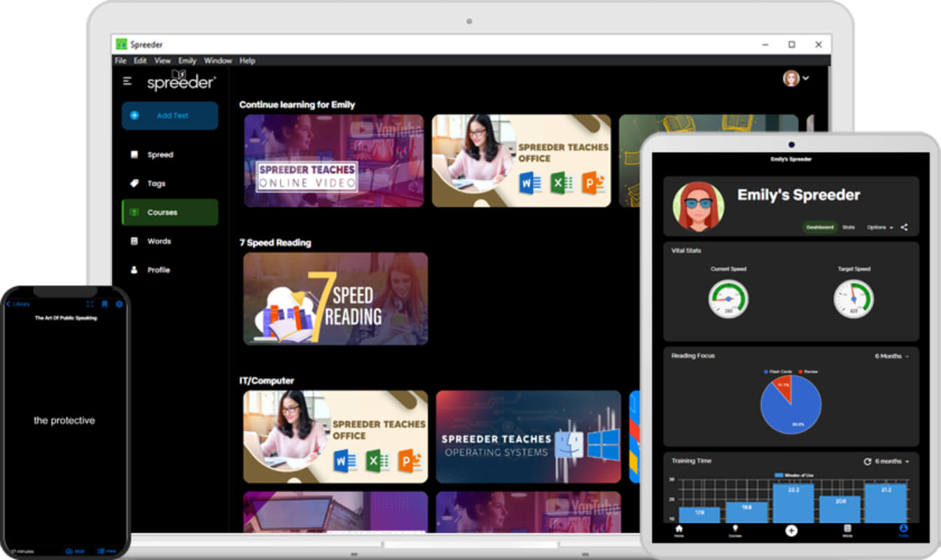Click the '7 Speed Reading' section heading
941x560 pixels.
[275, 243]
